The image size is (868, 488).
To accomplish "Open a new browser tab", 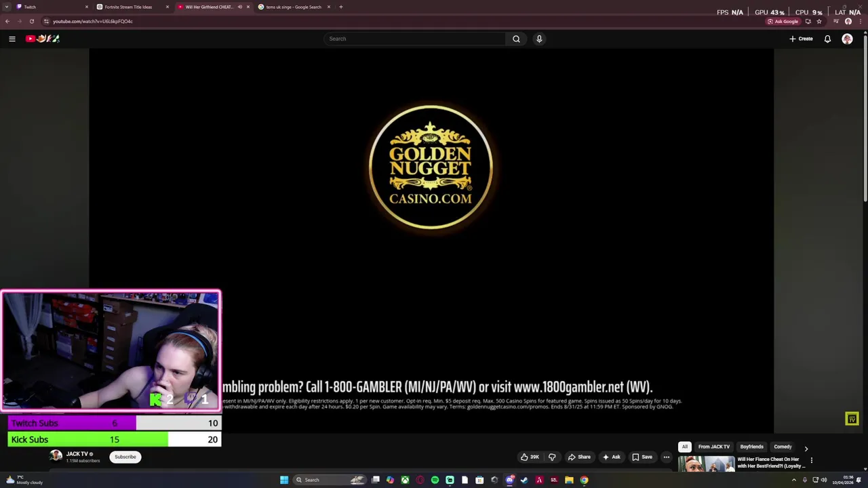I will pyautogui.click(x=340, y=7).
